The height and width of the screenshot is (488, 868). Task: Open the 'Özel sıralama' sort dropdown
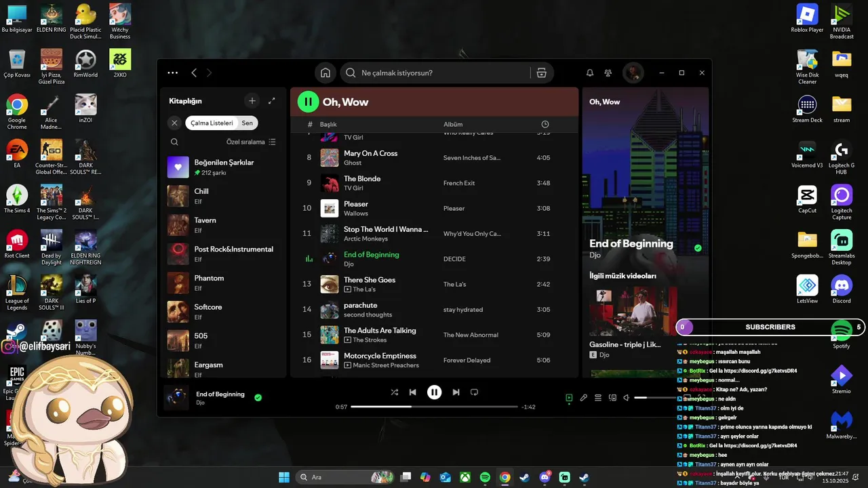(x=251, y=142)
